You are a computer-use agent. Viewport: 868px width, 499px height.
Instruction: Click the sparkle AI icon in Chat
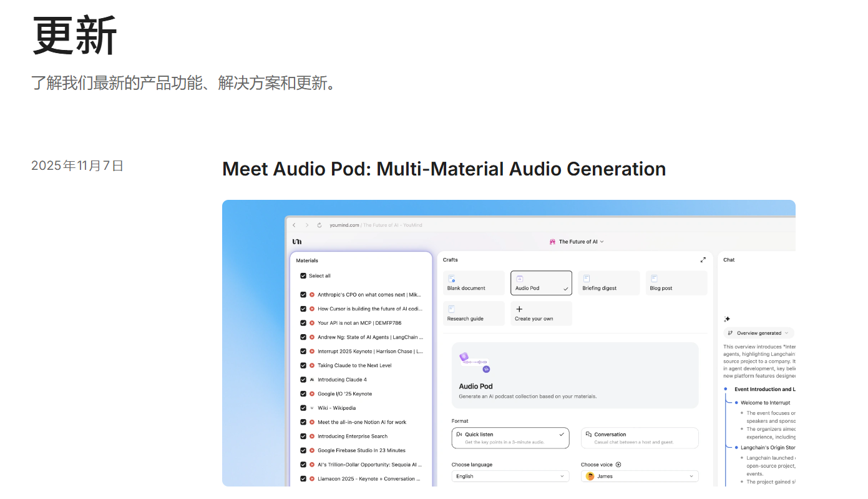point(727,319)
